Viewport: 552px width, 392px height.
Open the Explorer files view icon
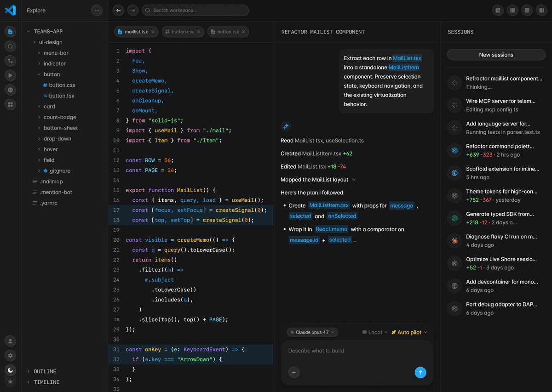pyautogui.click(x=10, y=32)
